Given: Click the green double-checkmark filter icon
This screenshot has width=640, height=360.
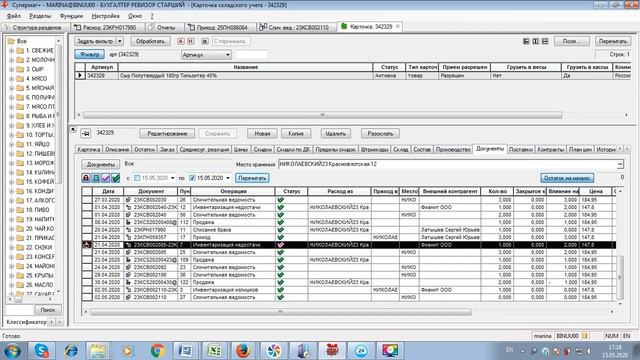Looking at the screenshot, I should tap(116, 178).
